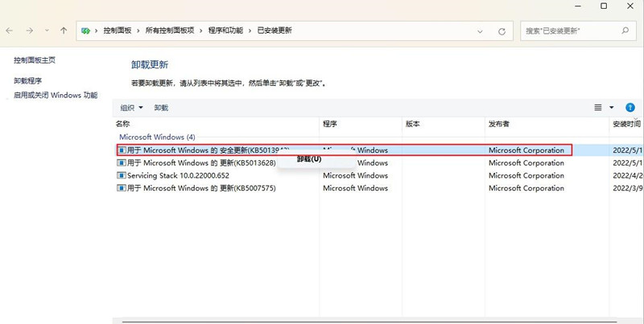
Task: Minimize the window
Action: (577, 6)
